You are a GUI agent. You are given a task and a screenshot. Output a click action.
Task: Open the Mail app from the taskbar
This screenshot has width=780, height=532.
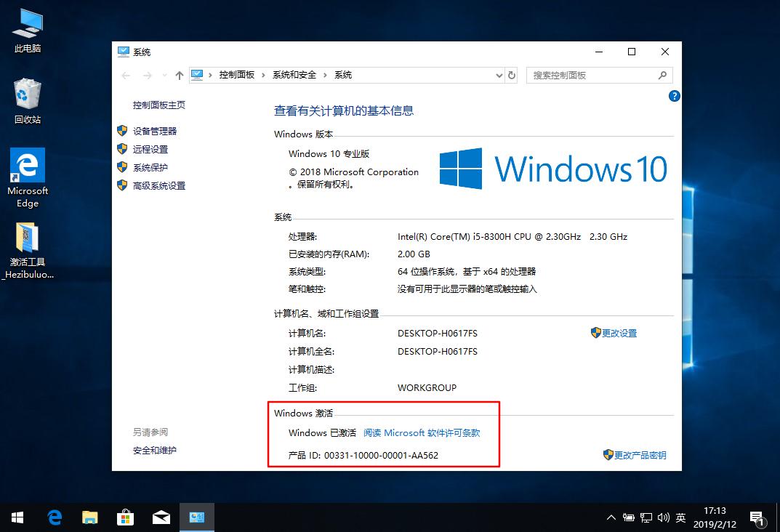pos(161,517)
